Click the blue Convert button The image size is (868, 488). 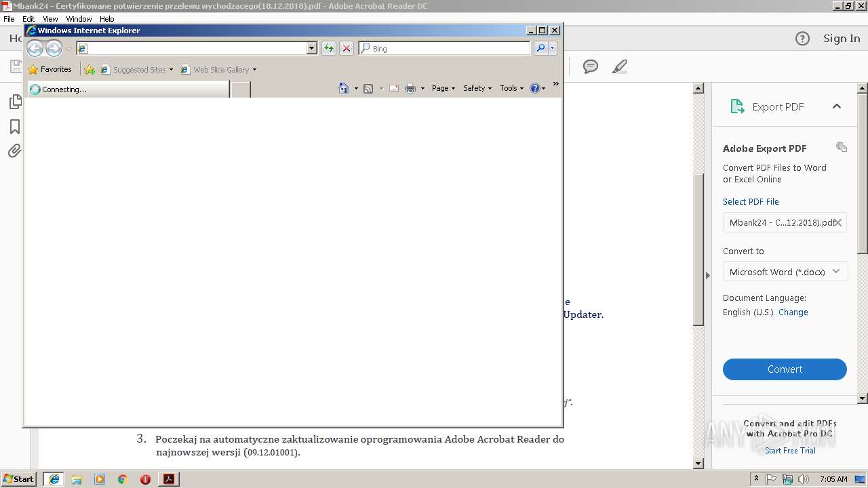point(785,369)
